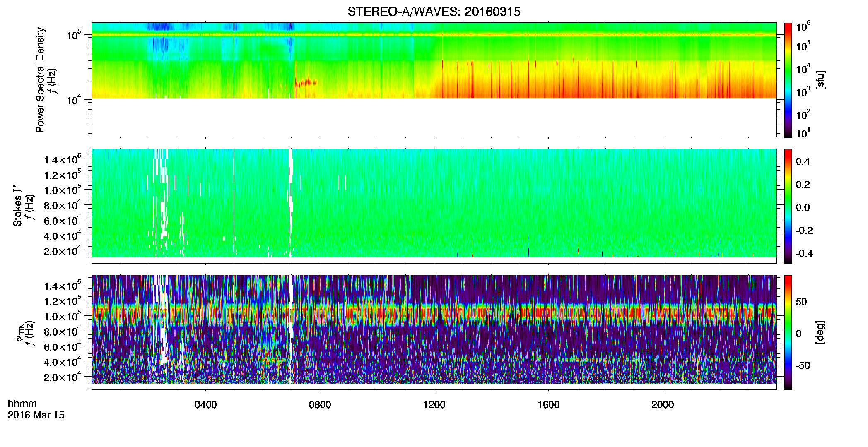Click the -0.4 tick on Stokes colorbar

[x=804, y=253]
